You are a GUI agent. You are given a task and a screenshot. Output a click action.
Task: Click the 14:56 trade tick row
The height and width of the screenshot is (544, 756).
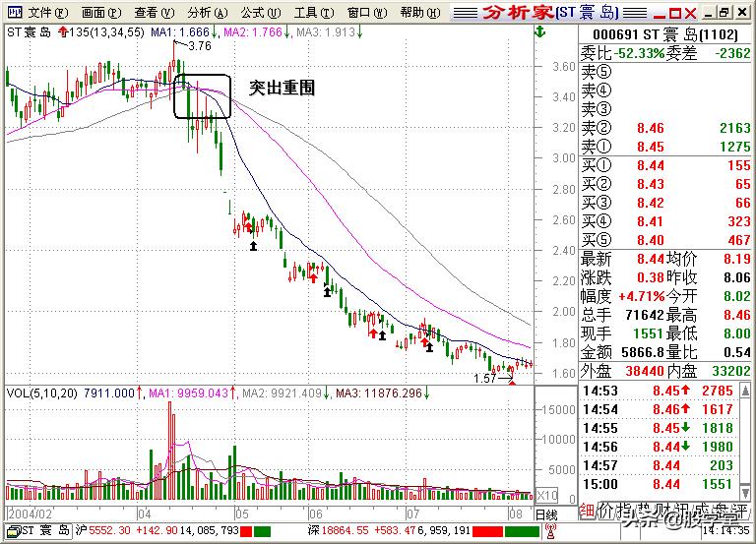coord(661,447)
